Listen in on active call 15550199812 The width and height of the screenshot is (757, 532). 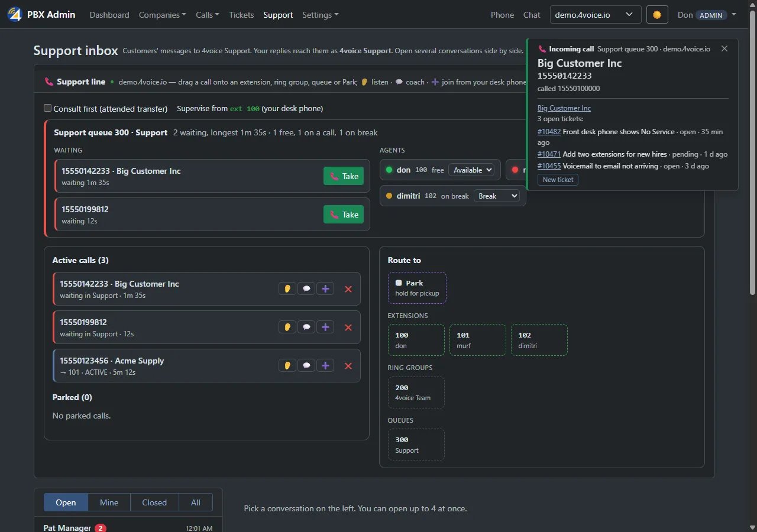[x=287, y=327]
